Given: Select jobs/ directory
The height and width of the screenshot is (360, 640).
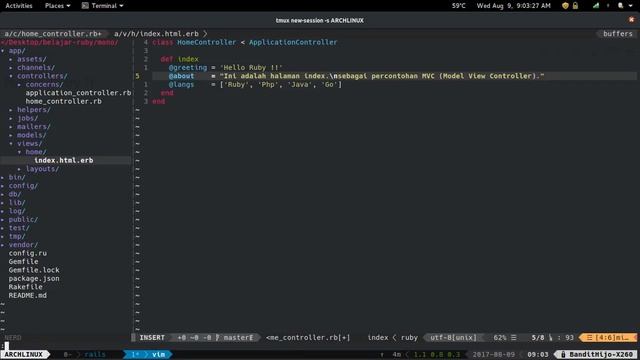Looking at the screenshot, I should coord(27,118).
